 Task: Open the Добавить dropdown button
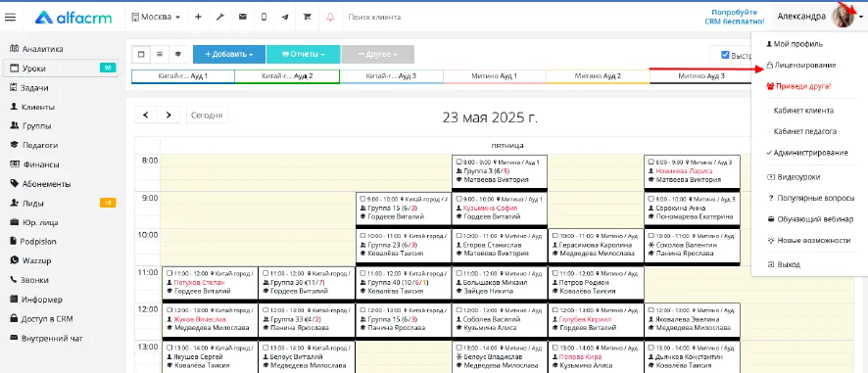click(229, 54)
